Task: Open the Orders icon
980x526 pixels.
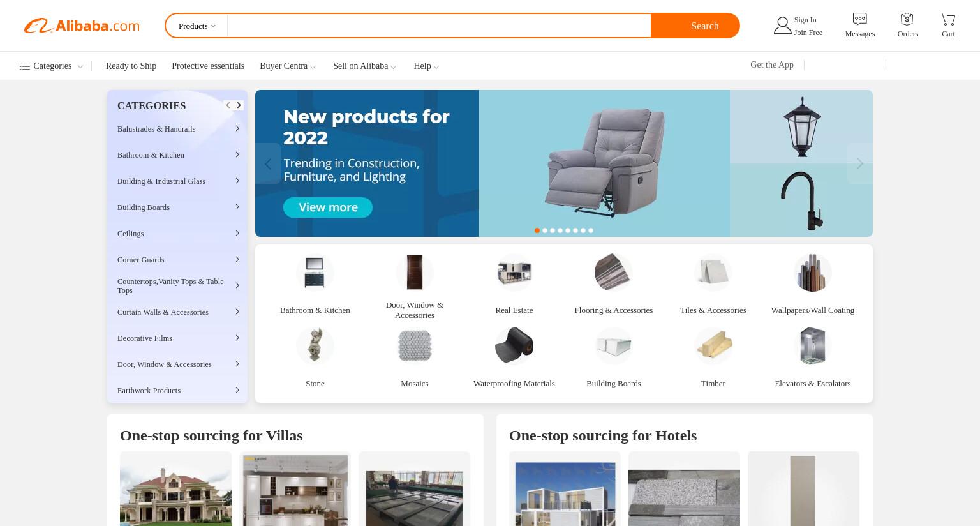Action: pos(907,19)
